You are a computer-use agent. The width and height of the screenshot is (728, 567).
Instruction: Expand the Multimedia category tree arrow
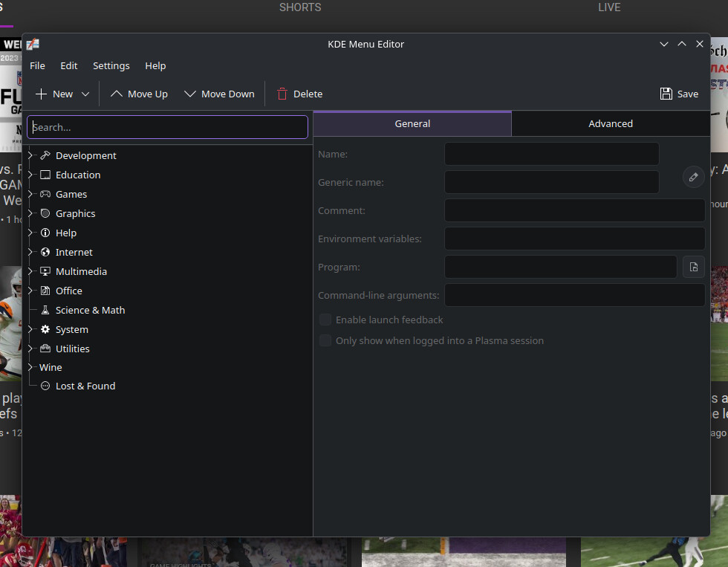[x=30, y=271]
